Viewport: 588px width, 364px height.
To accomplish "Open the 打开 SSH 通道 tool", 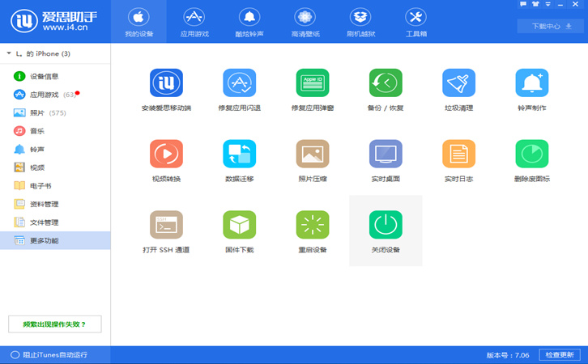I will 166,225.
